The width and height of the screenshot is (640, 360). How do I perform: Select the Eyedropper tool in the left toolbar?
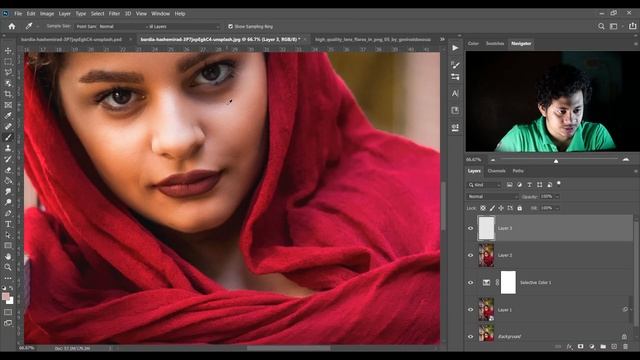click(8, 116)
